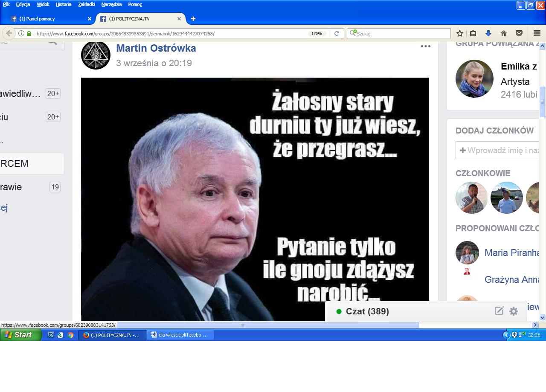The image size is (546, 392).
Task: Open the Historia menu
Action: tap(64, 4)
